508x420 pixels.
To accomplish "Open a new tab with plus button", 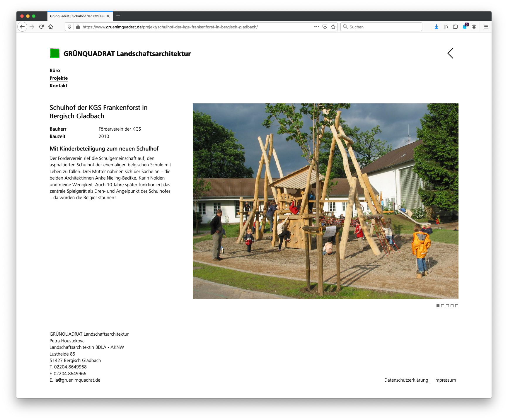I will click(x=118, y=16).
